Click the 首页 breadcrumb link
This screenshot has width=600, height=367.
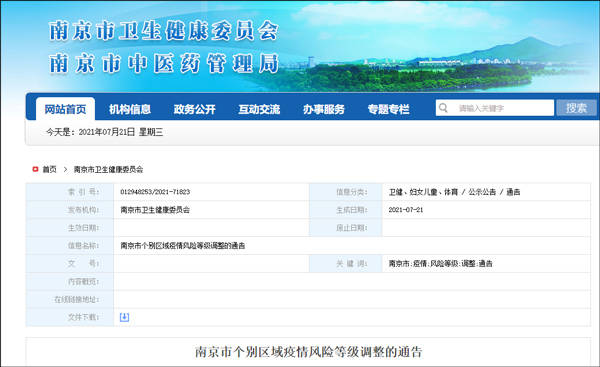[x=49, y=169]
